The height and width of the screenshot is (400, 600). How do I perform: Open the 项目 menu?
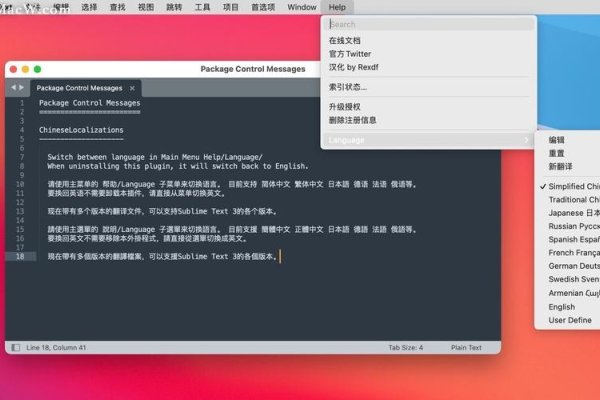[230, 7]
